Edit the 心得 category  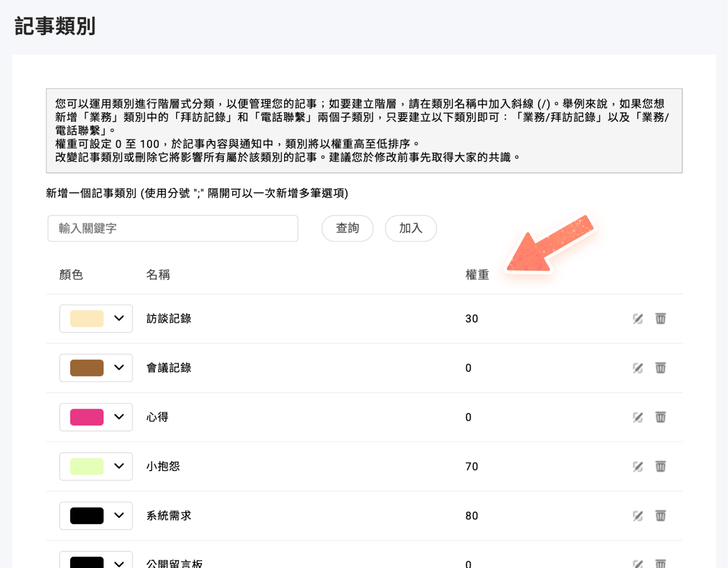pyautogui.click(x=638, y=417)
